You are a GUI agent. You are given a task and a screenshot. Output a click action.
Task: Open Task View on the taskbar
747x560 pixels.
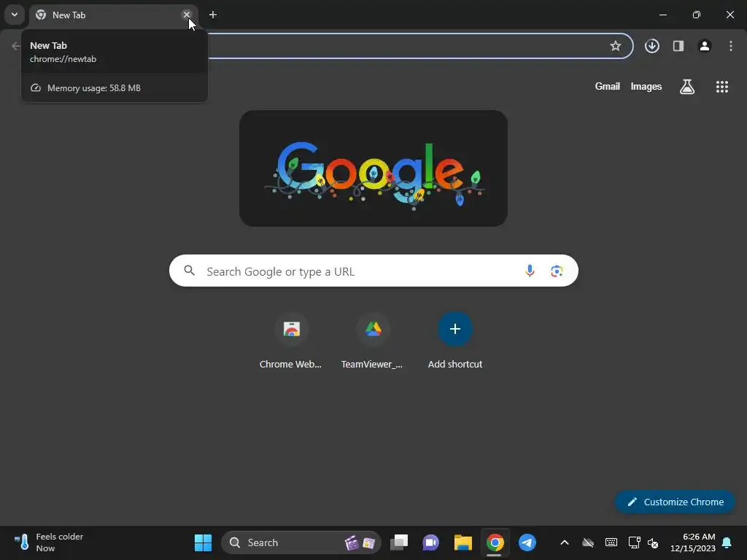tap(399, 542)
